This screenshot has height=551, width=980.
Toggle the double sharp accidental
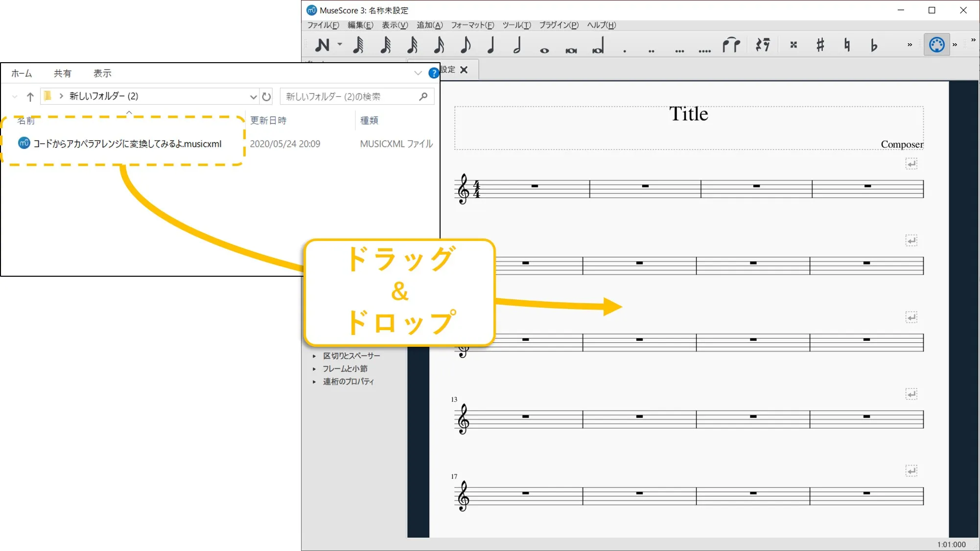coord(793,45)
